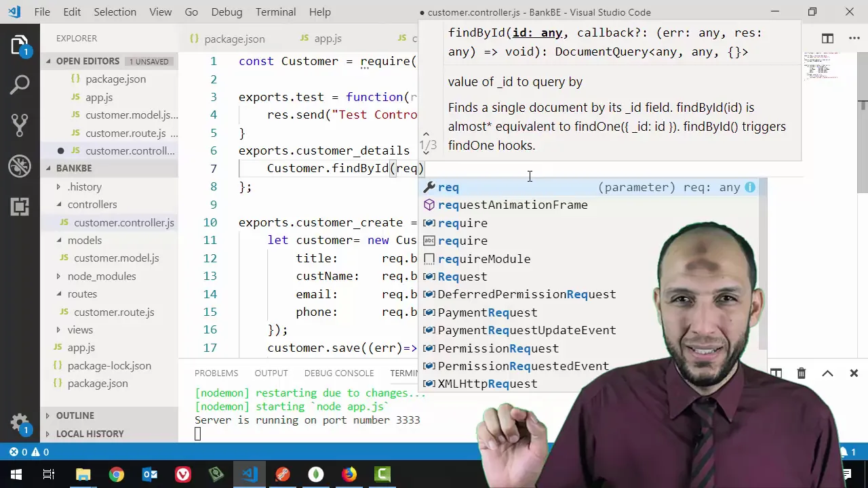Click the split editor icon
Viewport: 868px width, 488px height.
(x=827, y=39)
